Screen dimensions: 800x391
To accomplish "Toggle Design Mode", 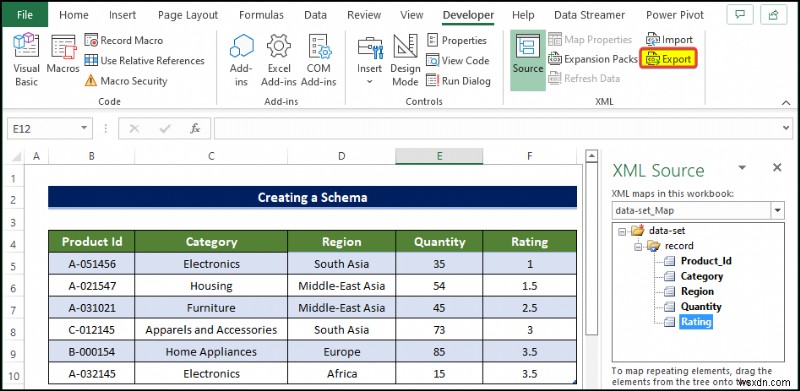I will coord(405,60).
